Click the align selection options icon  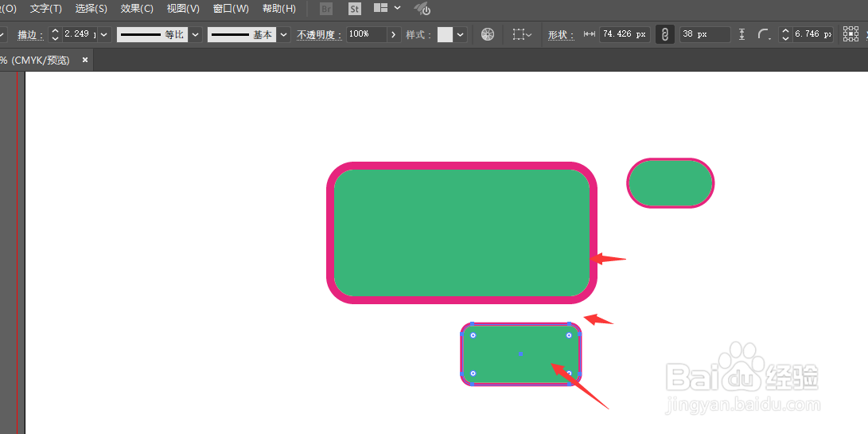coord(521,34)
